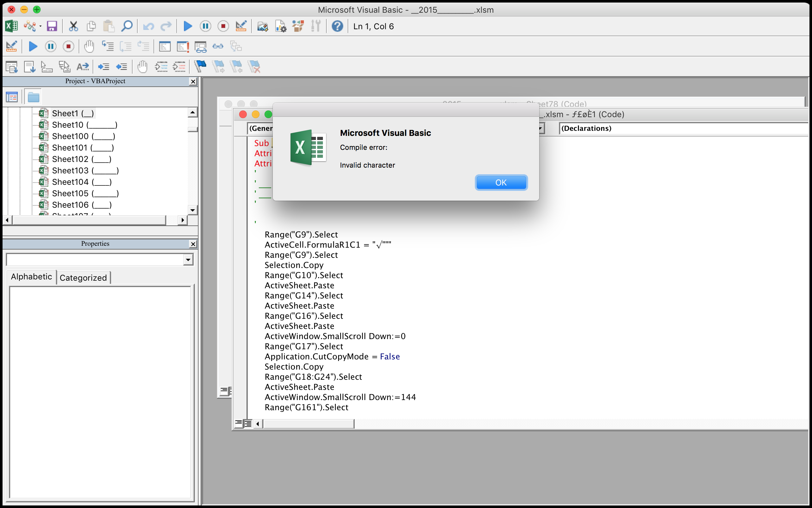Stop execution with Reset icon in top toolbar
The width and height of the screenshot is (812, 508).
click(x=223, y=26)
